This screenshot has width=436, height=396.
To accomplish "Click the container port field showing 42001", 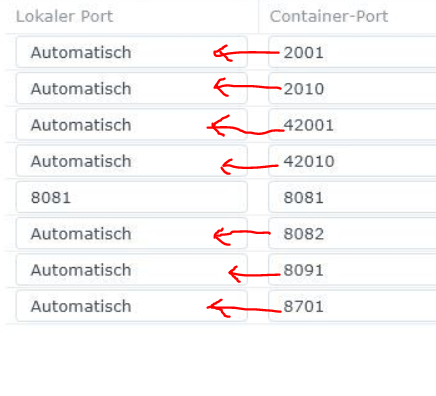I will coord(352,125).
